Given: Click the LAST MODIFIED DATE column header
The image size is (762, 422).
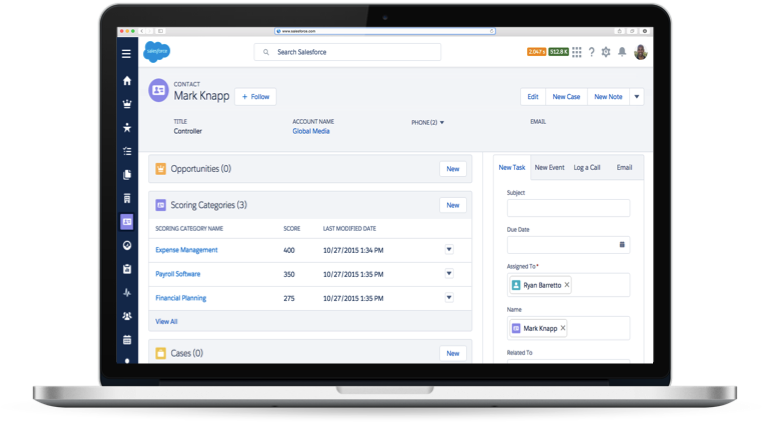Looking at the screenshot, I should (x=349, y=229).
